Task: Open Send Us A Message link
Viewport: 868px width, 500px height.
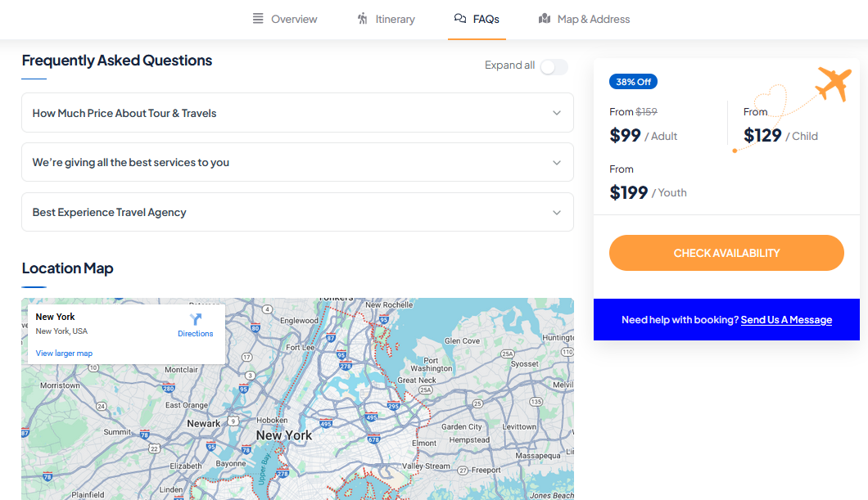Action: point(786,320)
